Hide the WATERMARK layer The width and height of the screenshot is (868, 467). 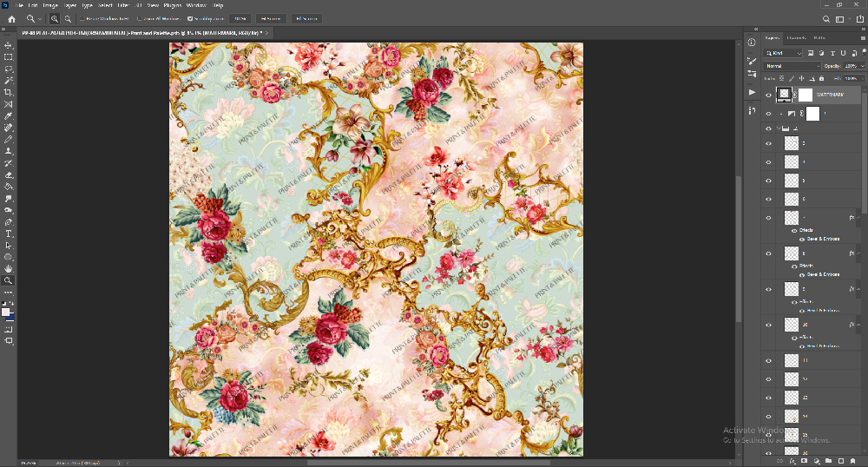[x=768, y=95]
